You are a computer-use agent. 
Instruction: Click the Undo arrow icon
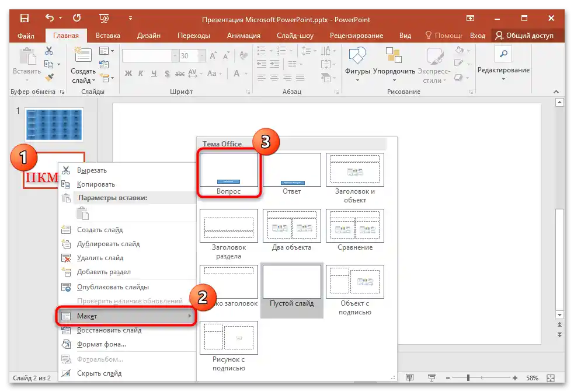[50, 19]
